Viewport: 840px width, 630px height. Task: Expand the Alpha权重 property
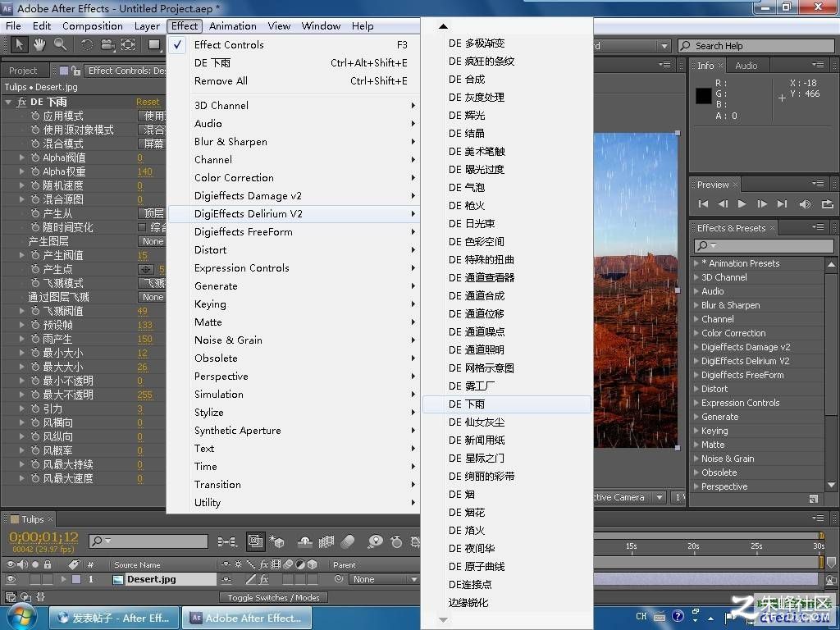(21, 171)
